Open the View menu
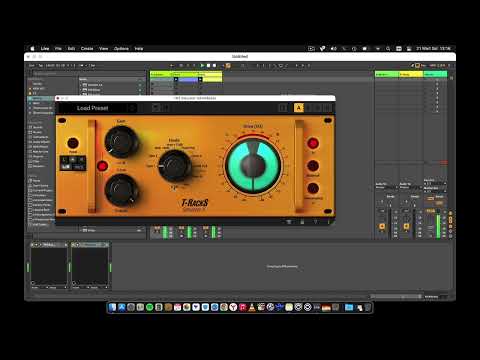Screen dimensions: 480x360 (103, 48)
